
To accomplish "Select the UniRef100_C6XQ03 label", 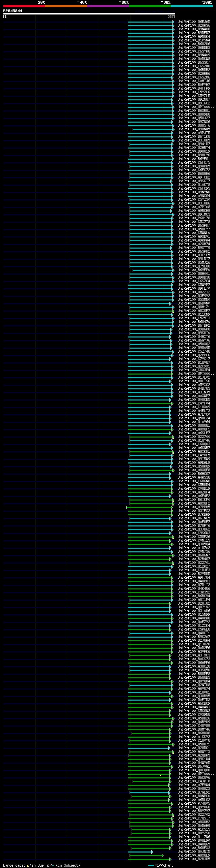I will pyautogui.click(x=194, y=444).
